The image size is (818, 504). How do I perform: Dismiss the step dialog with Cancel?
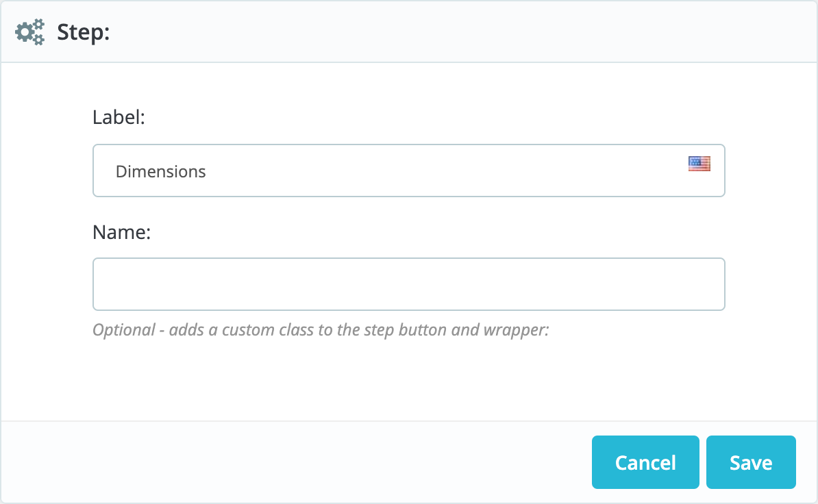click(x=645, y=462)
